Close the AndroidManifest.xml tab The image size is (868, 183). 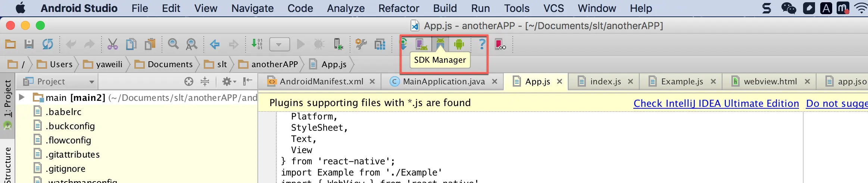(x=372, y=81)
